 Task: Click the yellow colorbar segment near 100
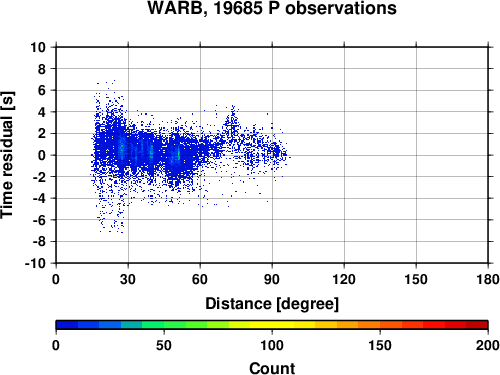(x=272, y=324)
